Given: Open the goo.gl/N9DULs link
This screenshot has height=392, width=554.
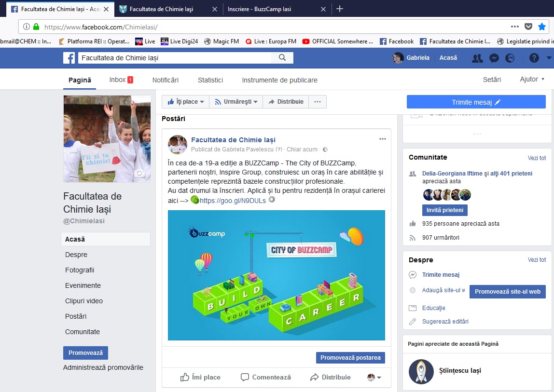Looking at the screenshot, I should point(233,201).
